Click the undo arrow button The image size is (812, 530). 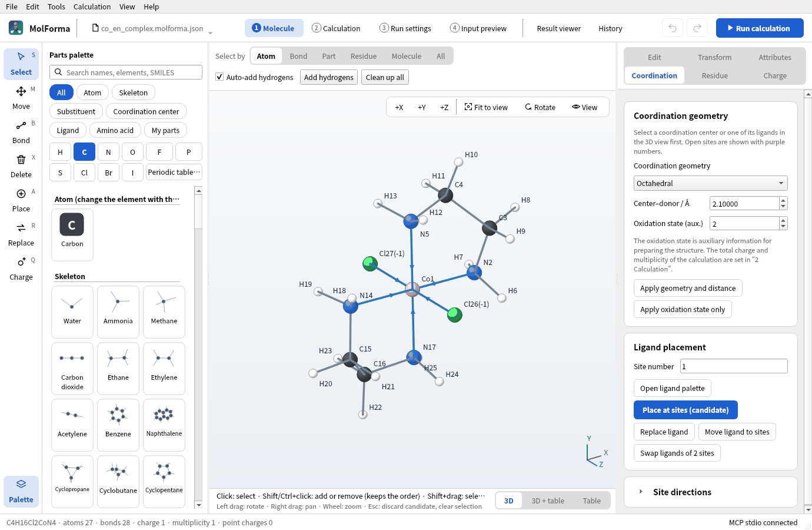pyautogui.click(x=673, y=28)
